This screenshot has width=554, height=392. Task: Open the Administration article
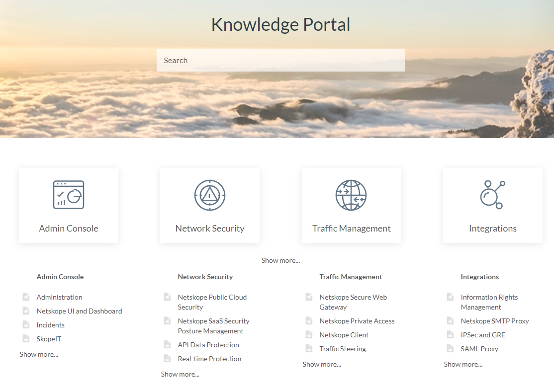[x=59, y=297]
